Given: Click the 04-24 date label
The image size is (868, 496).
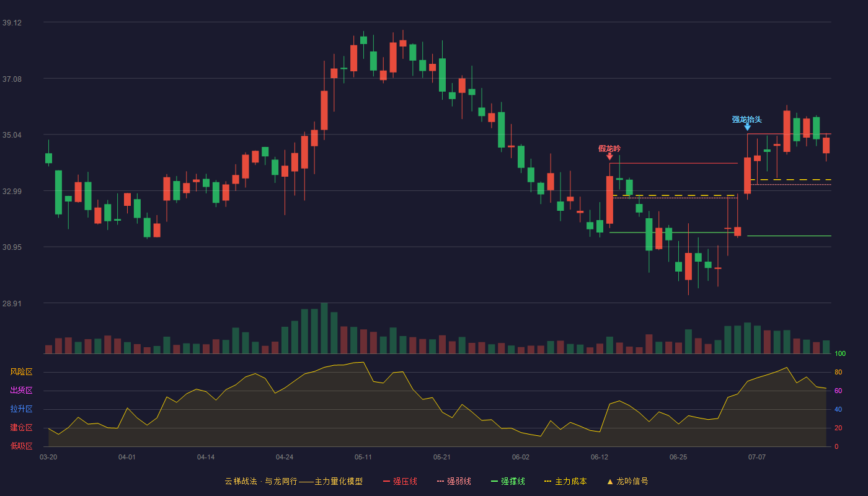Looking at the screenshot, I should (285, 457).
